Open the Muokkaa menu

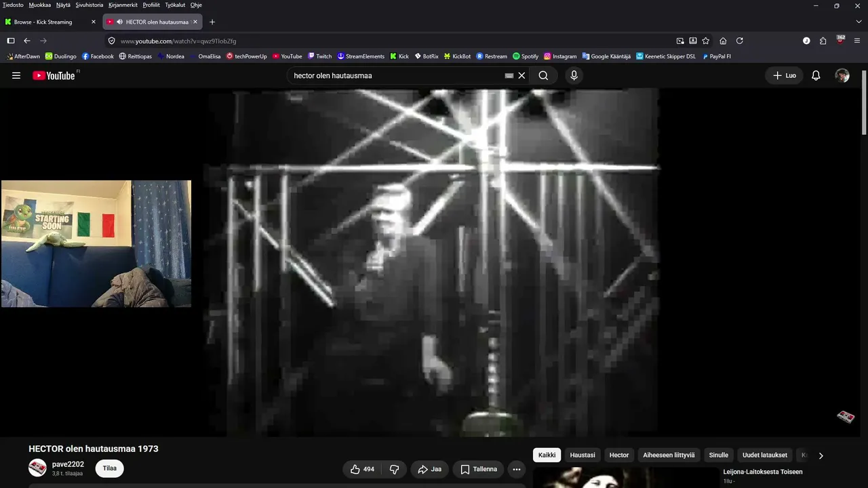click(40, 5)
